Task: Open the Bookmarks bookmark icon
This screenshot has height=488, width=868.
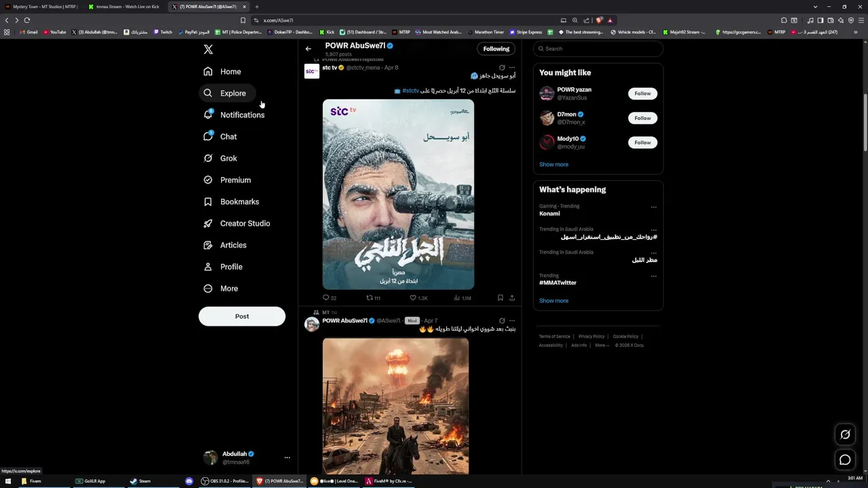Action: pos(208,201)
